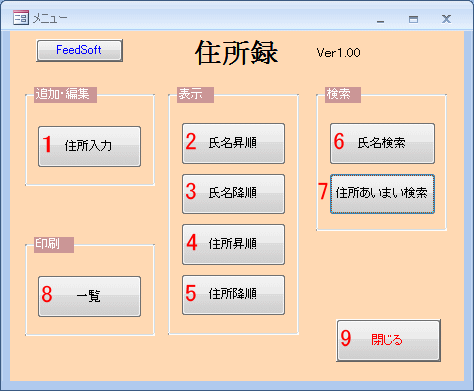Maximize the メニュー window
474x391 pixels.
pyautogui.click(x=413, y=19)
